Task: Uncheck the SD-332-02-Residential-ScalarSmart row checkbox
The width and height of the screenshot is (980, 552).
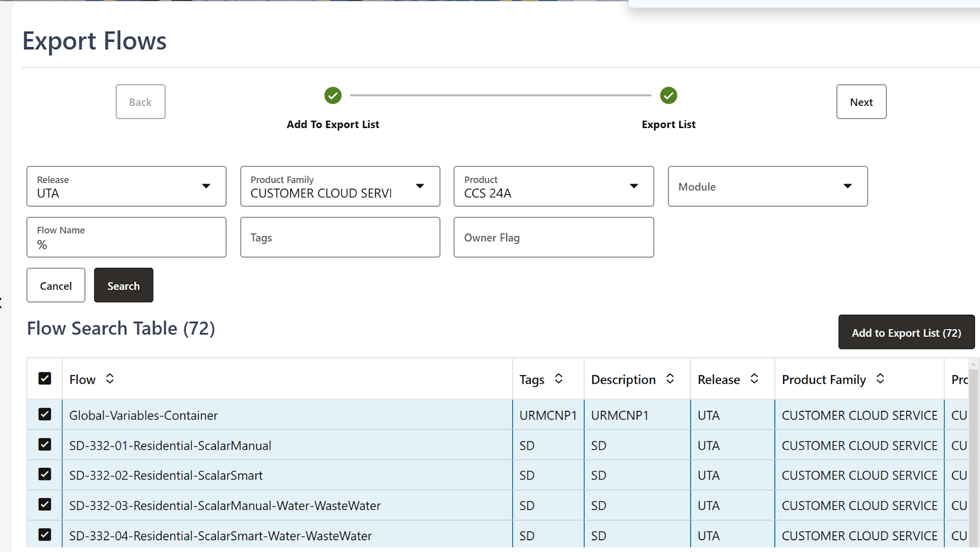Action: (45, 474)
